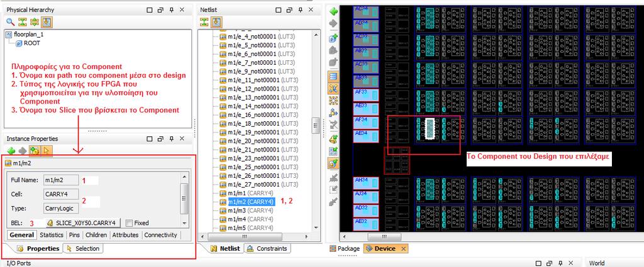Image resolution: width=644 pixels, height=267 pixels.
Task: Maximize the Physical Hierarchy panel
Action: [x=150, y=10]
